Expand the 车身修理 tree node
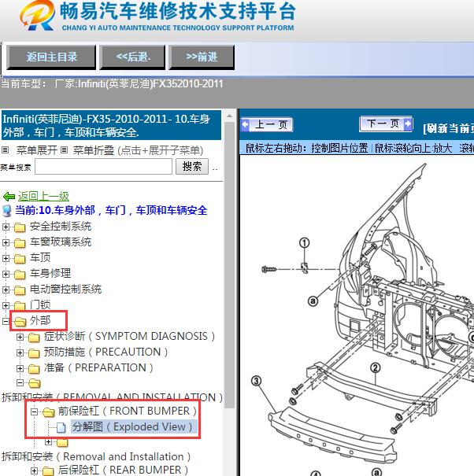 (6, 274)
